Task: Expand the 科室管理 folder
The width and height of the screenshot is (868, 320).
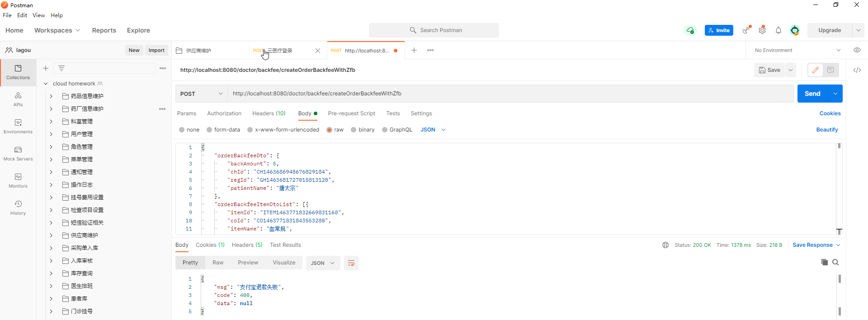Action: [x=51, y=122]
